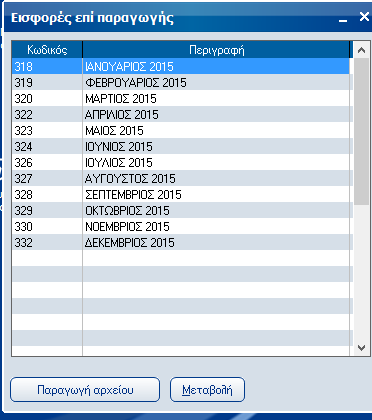Select the ΜΑΙΟΣ 2015 row
This screenshot has height=420, width=372.
[x=182, y=131]
